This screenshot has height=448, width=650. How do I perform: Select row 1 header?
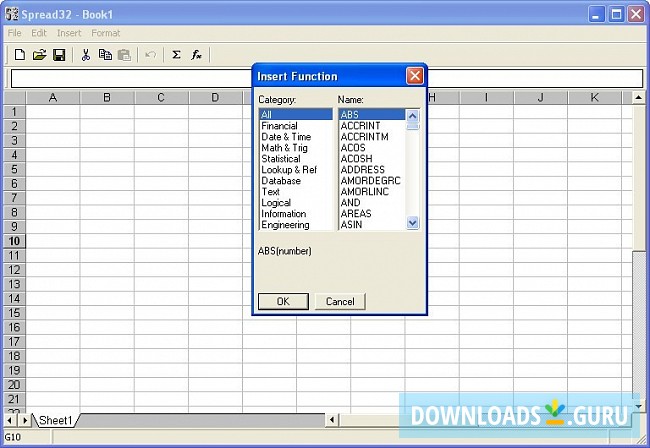point(14,111)
